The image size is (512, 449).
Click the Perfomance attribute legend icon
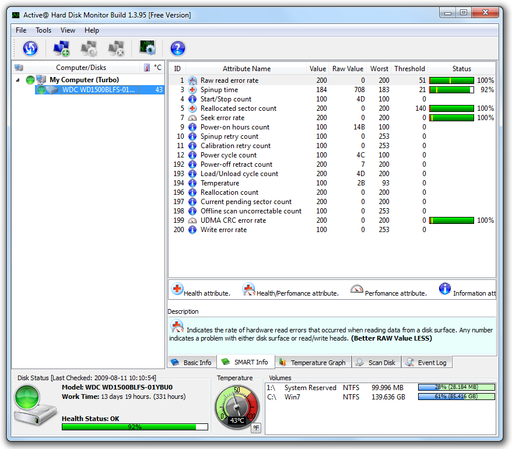[x=356, y=289]
